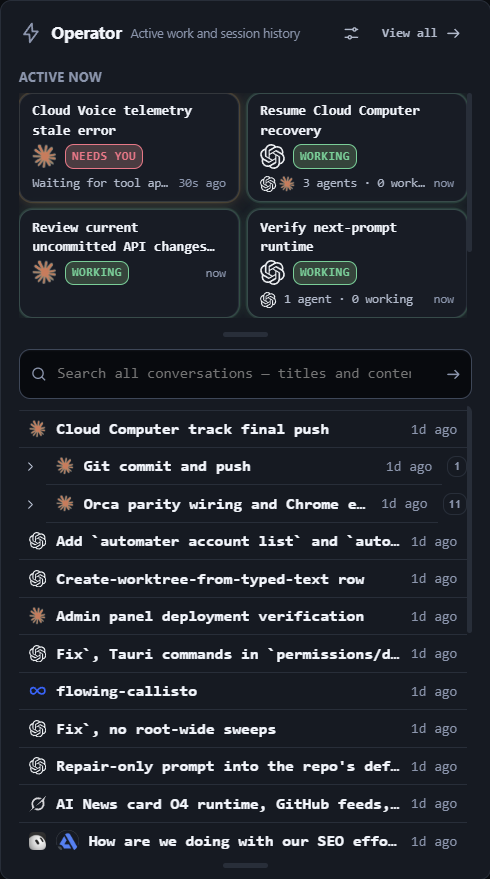The height and width of the screenshot is (879, 490).
Task: Expand the Orca parity wiring thread
Action: pyautogui.click(x=31, y=504)
